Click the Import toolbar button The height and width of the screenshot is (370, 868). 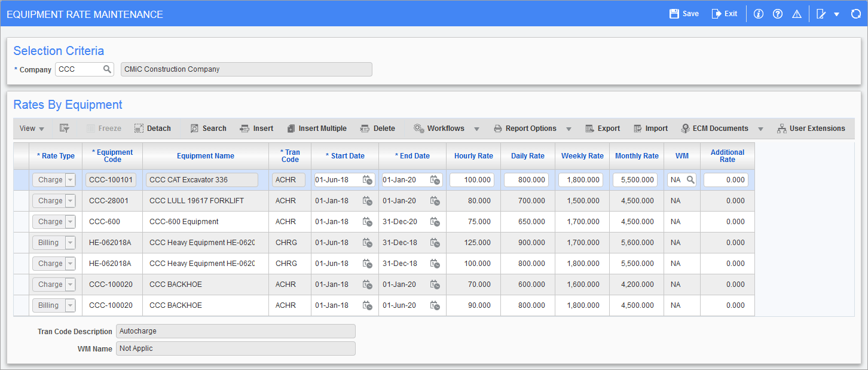click(x=650, y=129)
